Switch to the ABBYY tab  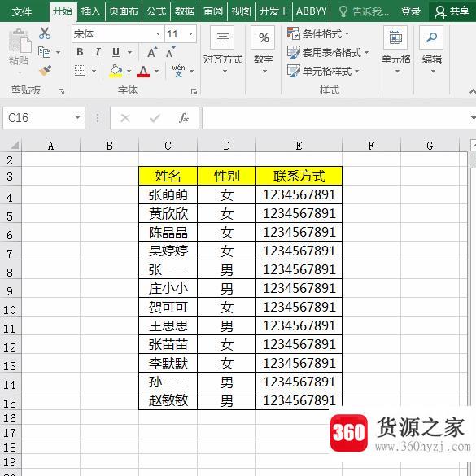coord(311,11)
